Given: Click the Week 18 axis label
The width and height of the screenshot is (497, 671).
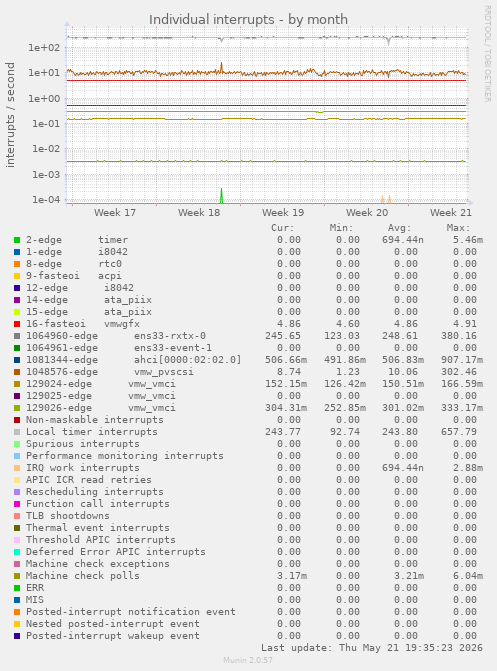Looking at the screenshot, I should (199, 213).
